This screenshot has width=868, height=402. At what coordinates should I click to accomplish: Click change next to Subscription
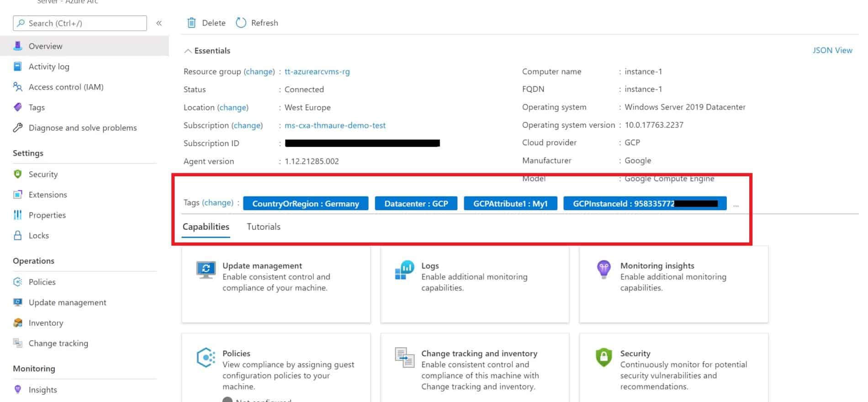tap(247, 125)
